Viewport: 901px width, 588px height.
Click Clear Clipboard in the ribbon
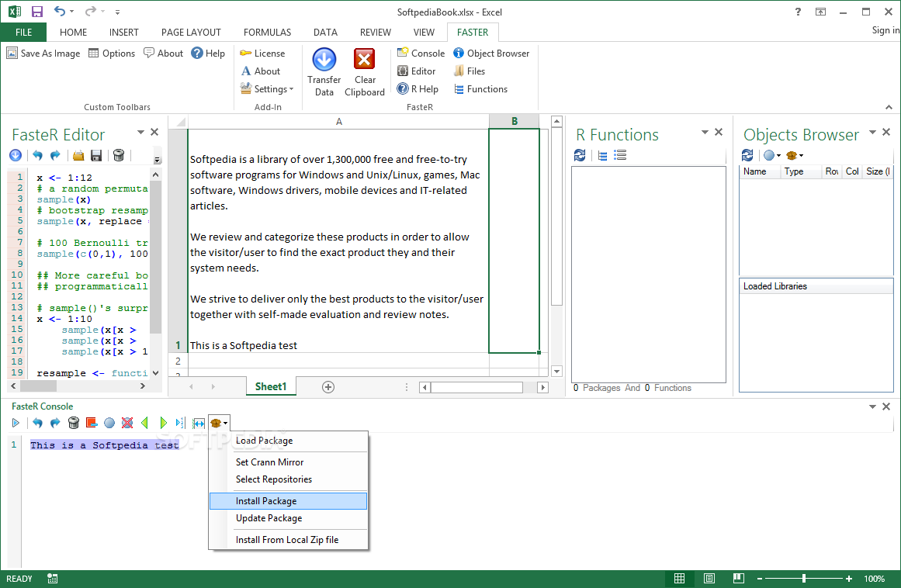tap(364, 72)
